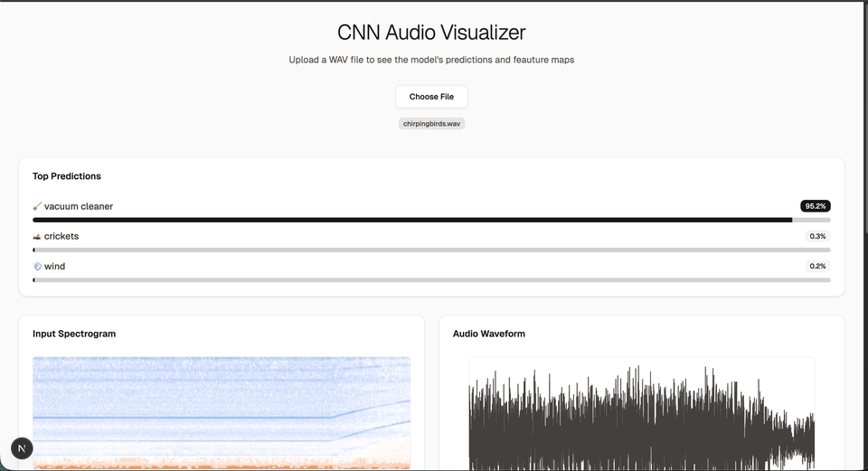Image resolution: width=868 pixels, height=471 pixels.
Task: Select the 0.2% confidence badge
Action: click(x=817, y=267)
